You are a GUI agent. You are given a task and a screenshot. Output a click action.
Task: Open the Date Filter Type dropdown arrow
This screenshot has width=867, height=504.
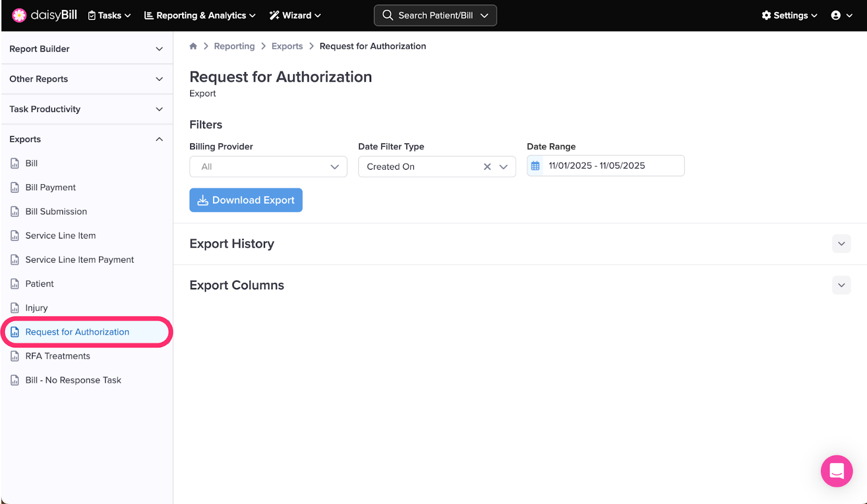point(503,167)
